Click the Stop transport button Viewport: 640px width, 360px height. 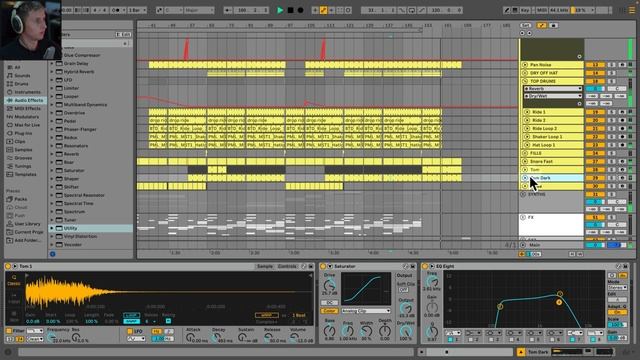[x=290, y=10]
